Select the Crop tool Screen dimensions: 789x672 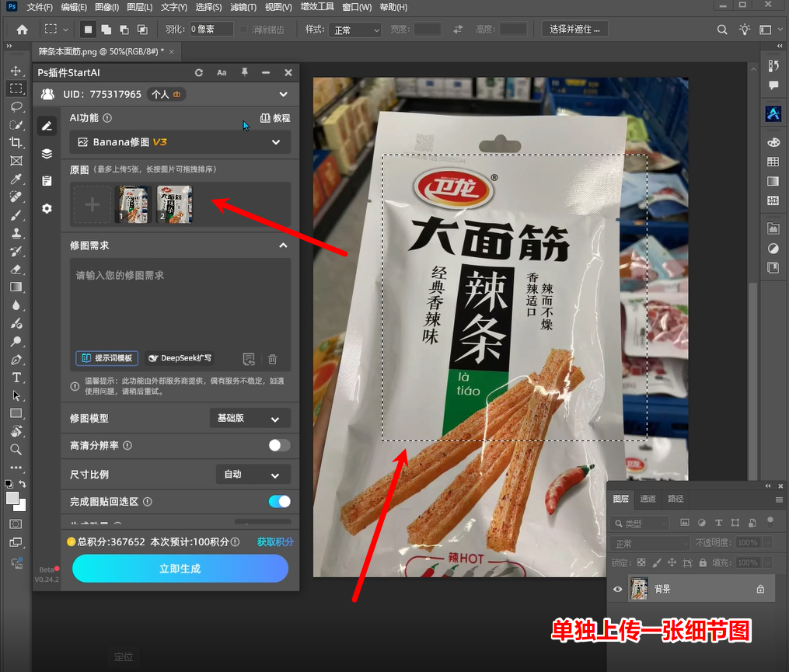point(16,143)
